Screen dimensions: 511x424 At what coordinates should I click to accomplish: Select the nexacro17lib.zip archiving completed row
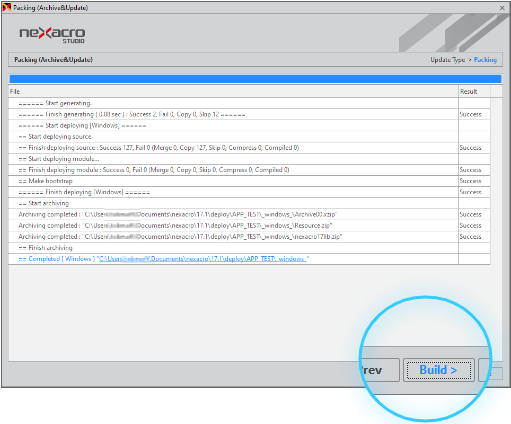point(249,237)
